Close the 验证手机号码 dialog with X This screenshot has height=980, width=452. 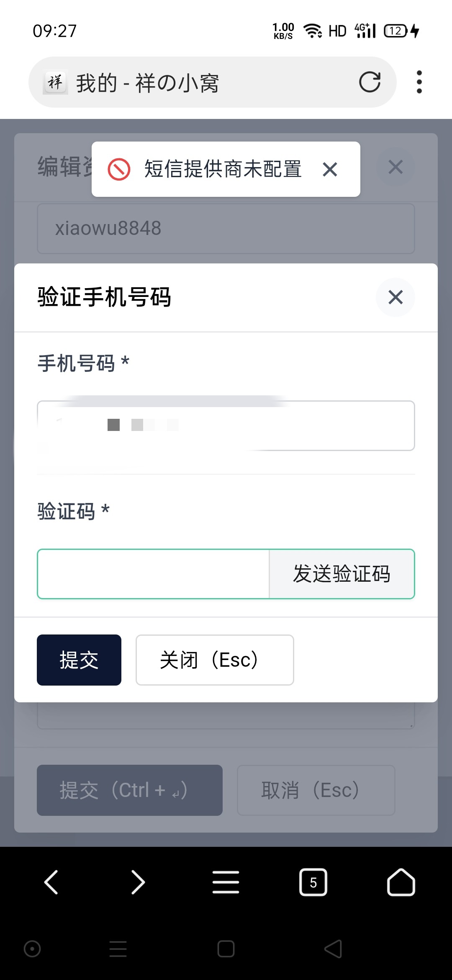[x=395, y=297]
